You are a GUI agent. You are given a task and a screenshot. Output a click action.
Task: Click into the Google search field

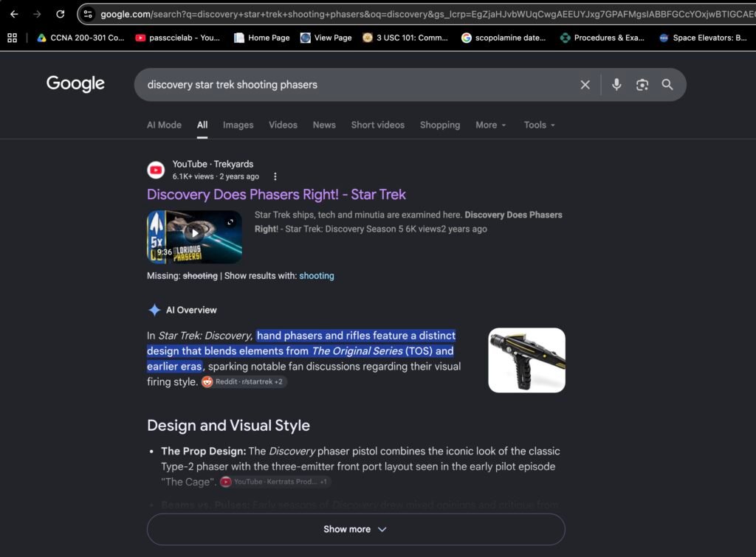coord(357,85)
